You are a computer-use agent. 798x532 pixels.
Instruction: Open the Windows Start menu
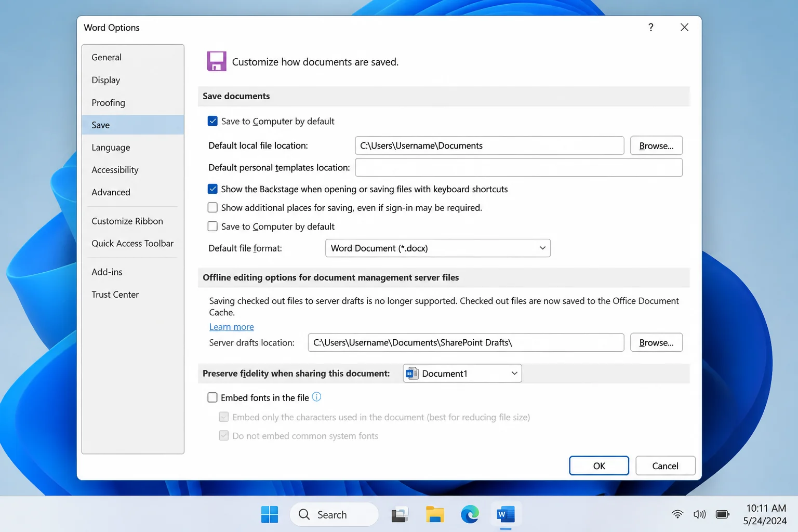[x=270, y=514]
